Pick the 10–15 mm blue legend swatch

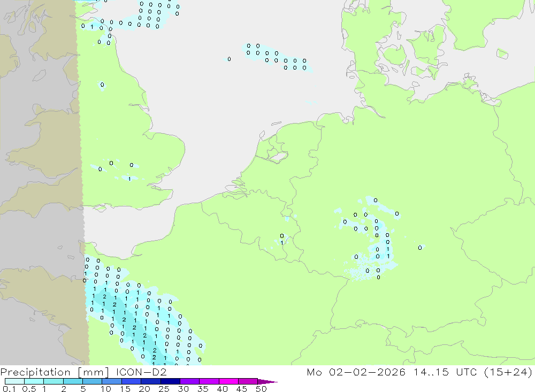(x=112, y=381)
